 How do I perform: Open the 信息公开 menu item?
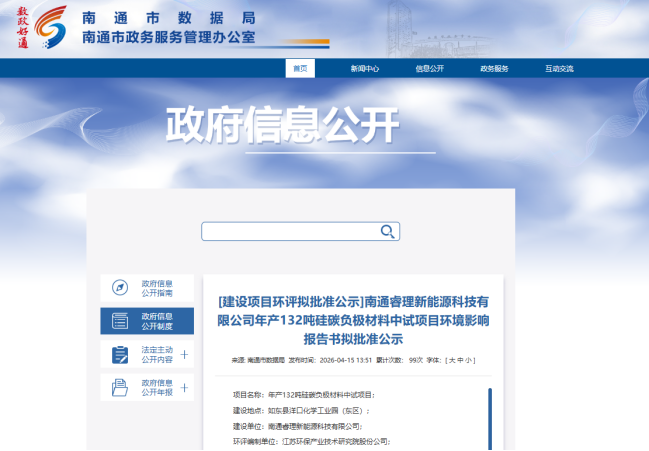(x=430, y=69)
